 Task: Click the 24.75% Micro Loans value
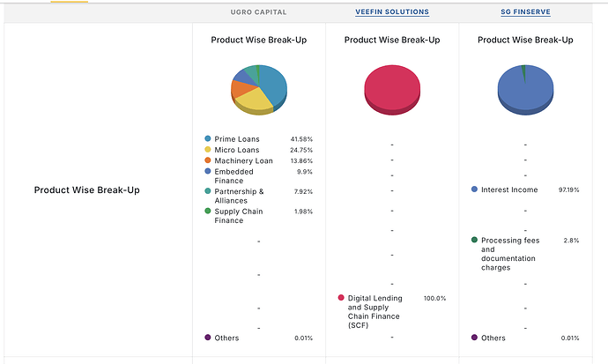point(301,150)
